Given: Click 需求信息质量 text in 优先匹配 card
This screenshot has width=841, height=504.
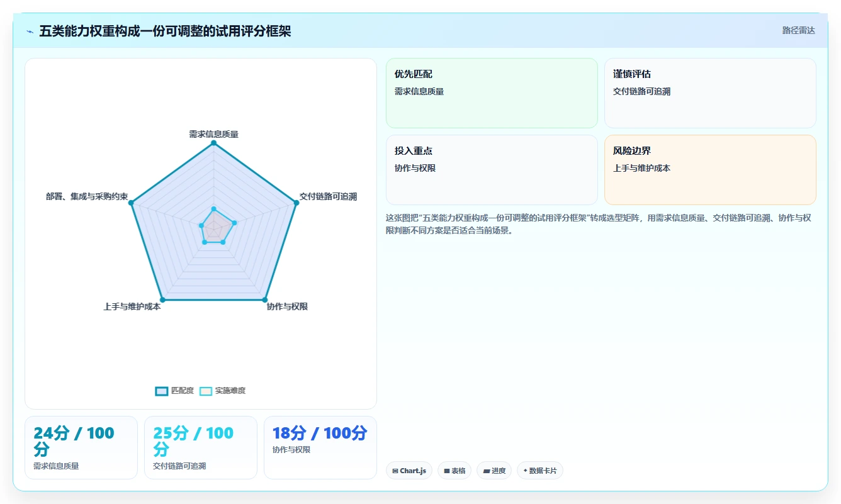Looking at the screenshot, I should point(419,91).
